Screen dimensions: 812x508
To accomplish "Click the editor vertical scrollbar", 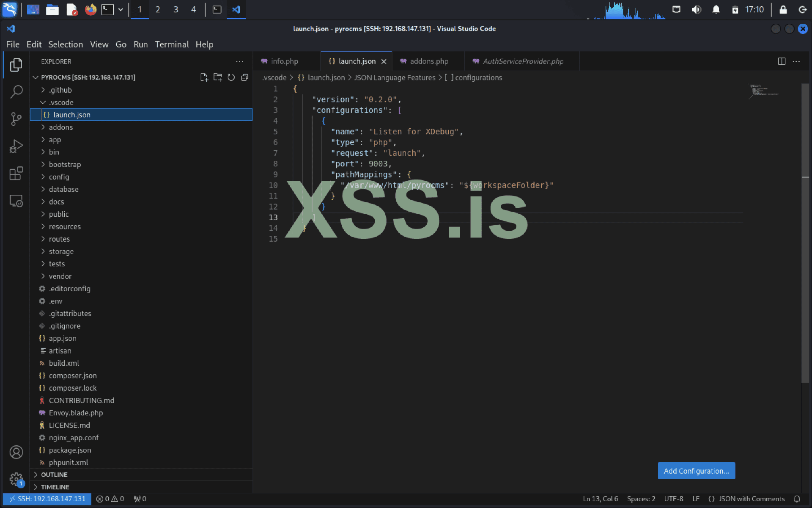I will 805,233.
